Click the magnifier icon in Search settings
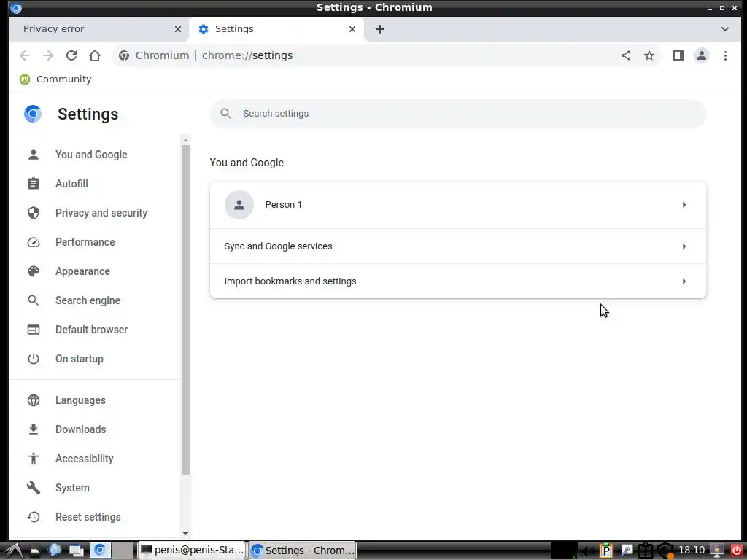The height and width of the screenshot is (560, 747). pyautogui.click(x=226, y=113)
